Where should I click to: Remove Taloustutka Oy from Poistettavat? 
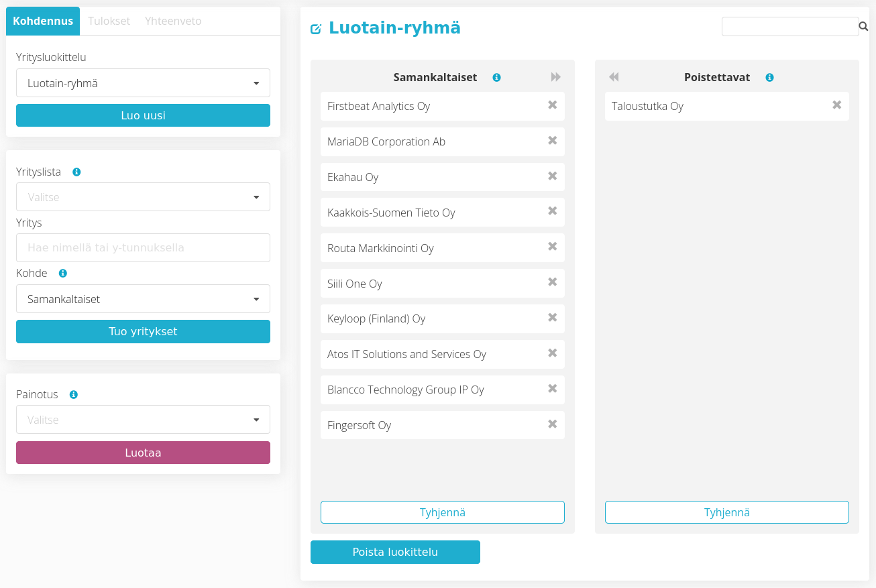point(837,105)
